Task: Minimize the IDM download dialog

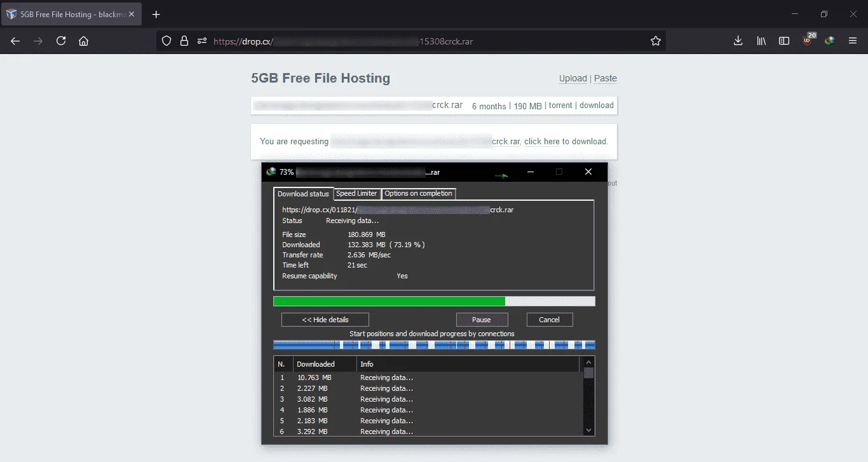Action: pos(531,172)
